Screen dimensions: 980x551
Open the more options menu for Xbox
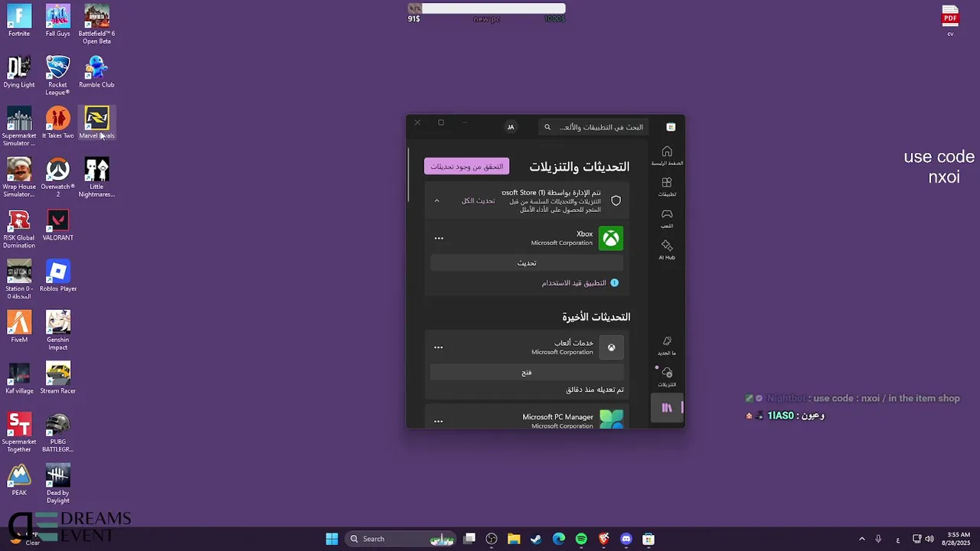point(439,238)
